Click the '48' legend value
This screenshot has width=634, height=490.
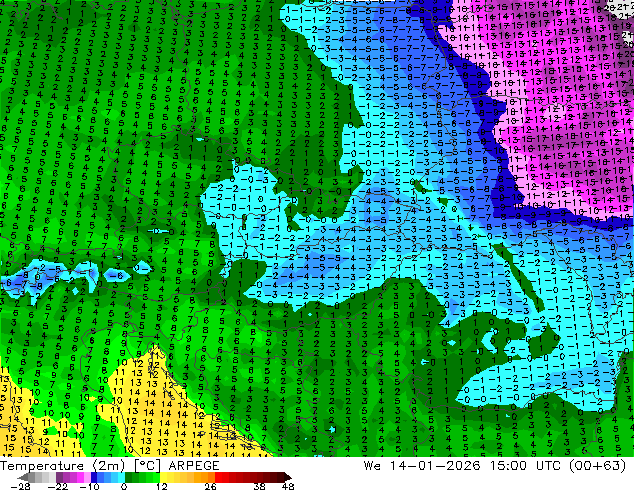point(288,486)
